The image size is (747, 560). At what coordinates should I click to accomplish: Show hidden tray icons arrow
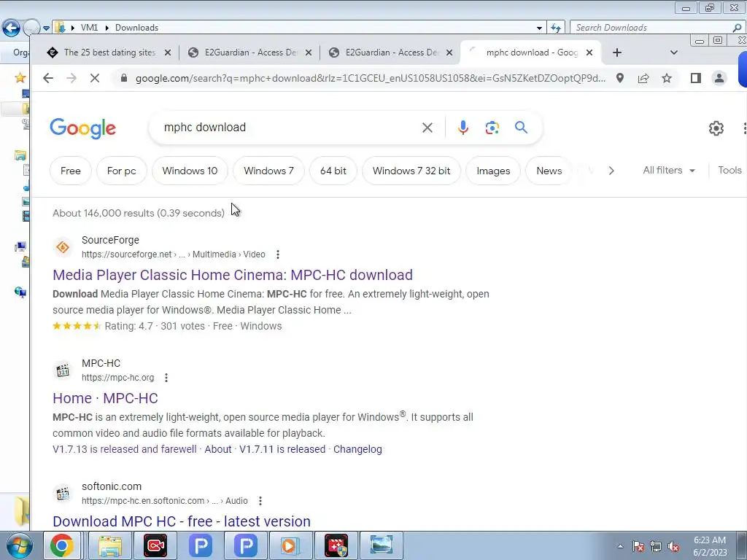click(620, 547)
